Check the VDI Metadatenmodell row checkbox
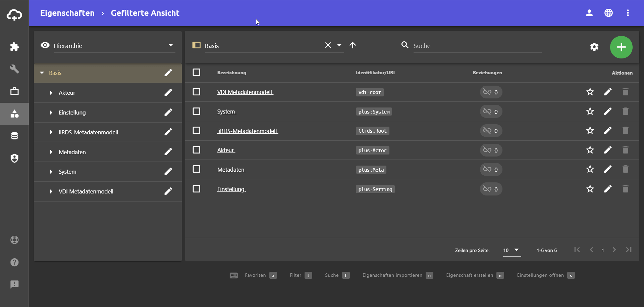This screenshot has width=644, height=307. point(197,92)
